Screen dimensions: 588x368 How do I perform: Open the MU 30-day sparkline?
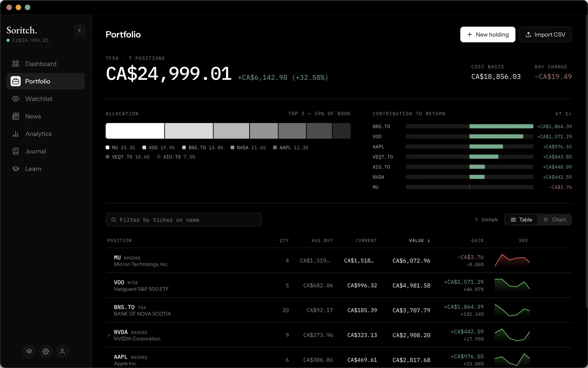pyautogui.click(x=512, y=261)
